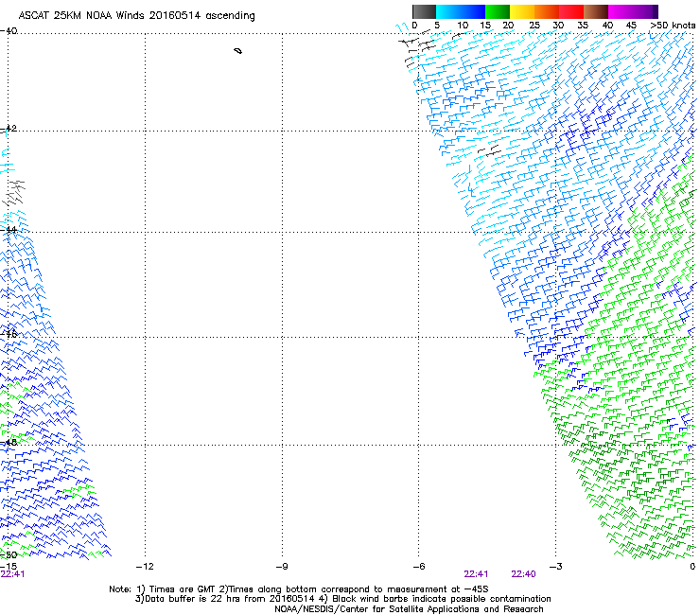Click longitude label '-6'
The image size is (700, 615).
418,567
